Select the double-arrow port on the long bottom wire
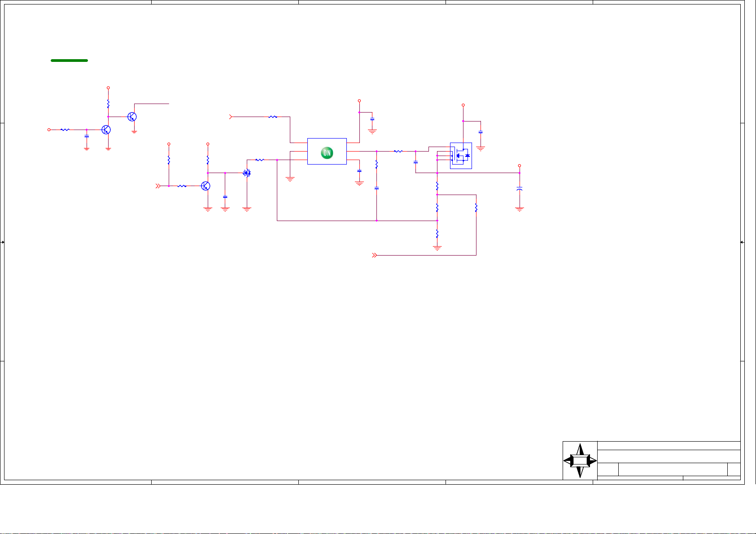756x534 pixels. click(375, 255)
